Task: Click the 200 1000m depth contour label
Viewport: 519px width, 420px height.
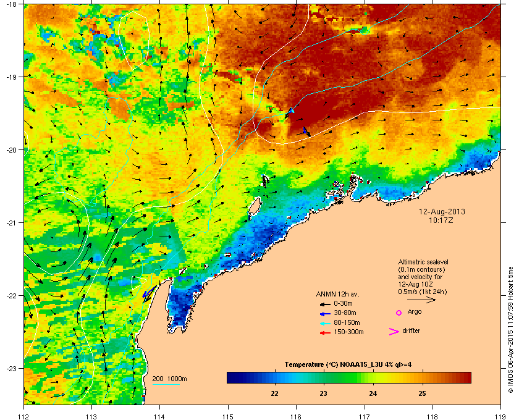Action: tap(169, 379)
